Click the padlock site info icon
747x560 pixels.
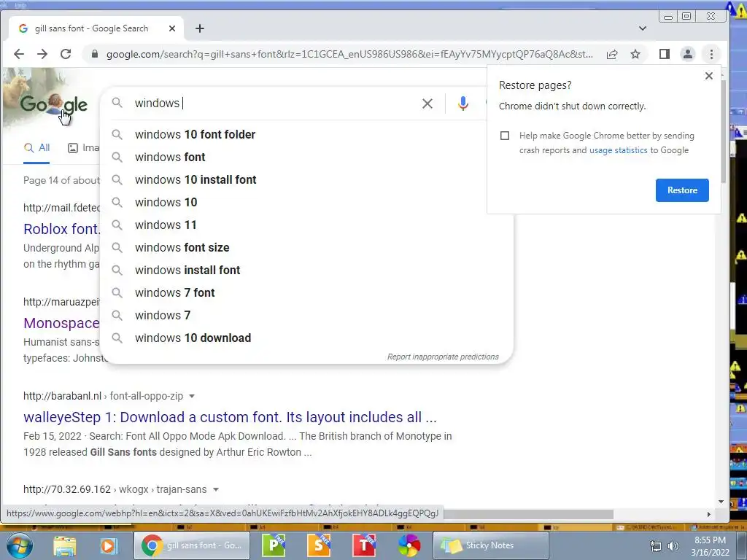tap(95, 54)
